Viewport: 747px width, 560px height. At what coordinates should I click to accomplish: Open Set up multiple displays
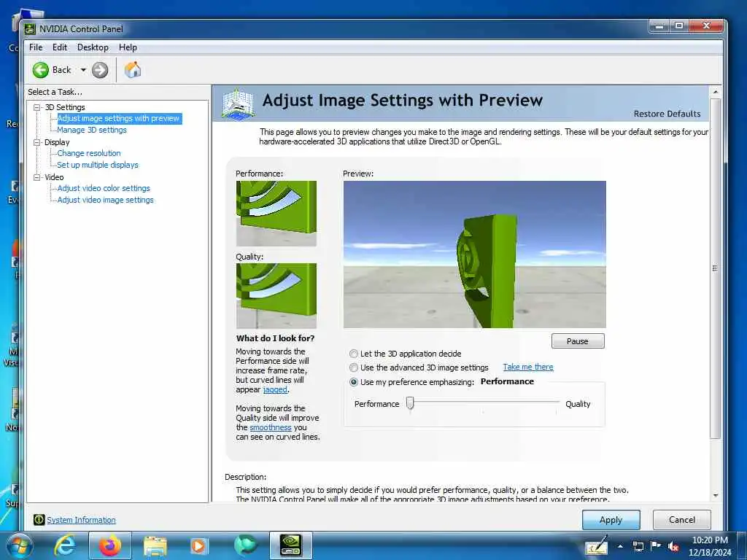pyautogui.click(x=98, y=165)
